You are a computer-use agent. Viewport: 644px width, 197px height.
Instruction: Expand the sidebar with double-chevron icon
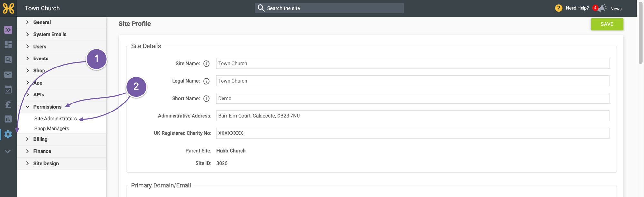coord(8,30)
